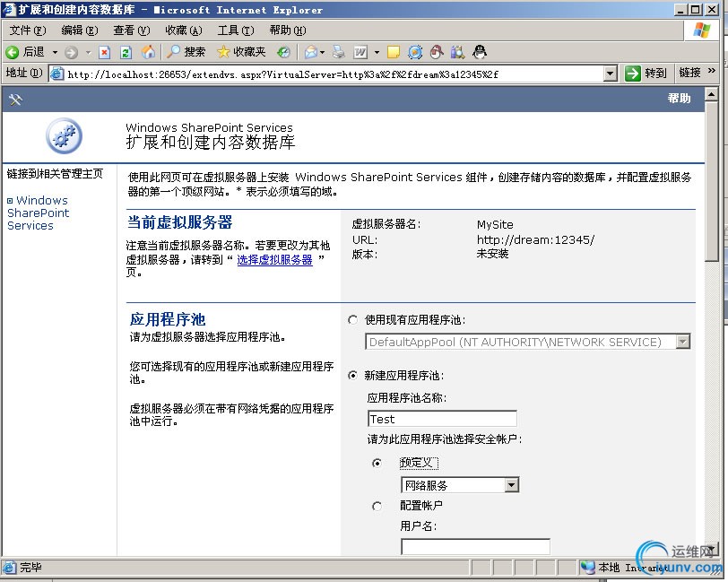Image resolution: width=728 pixels, height=582 pixels.
Task: Click the QQ penguin icon
Action: [479, 51]
